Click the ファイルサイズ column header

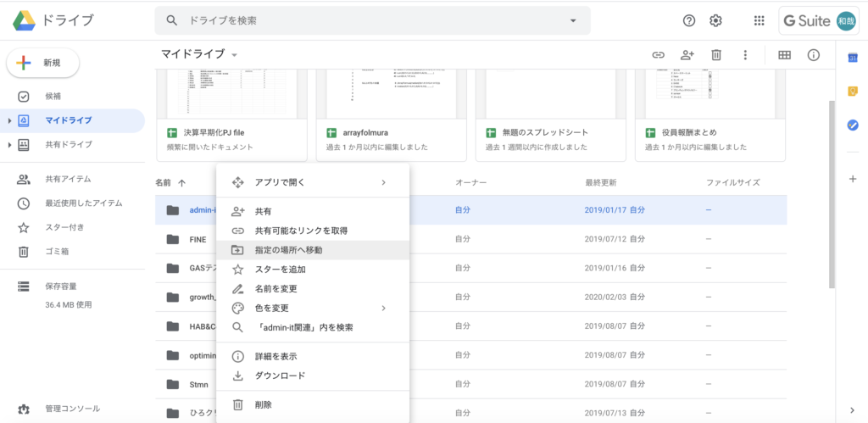tap(733, 182)
